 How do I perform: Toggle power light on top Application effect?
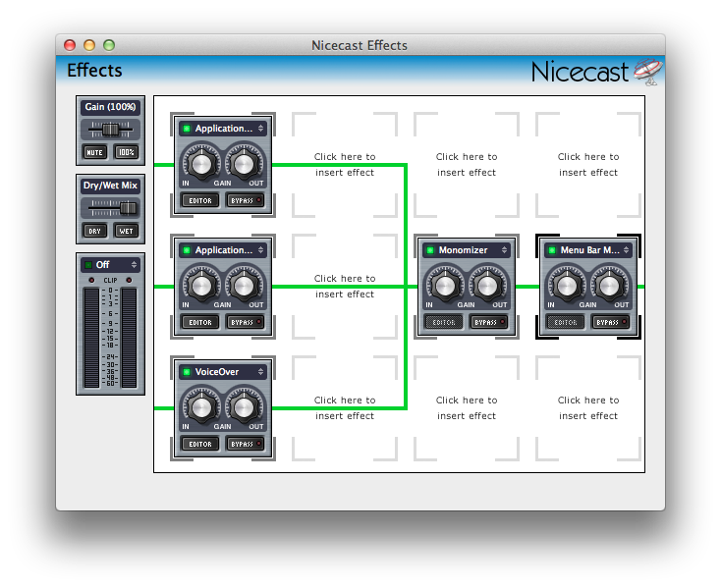pos(187,129)
